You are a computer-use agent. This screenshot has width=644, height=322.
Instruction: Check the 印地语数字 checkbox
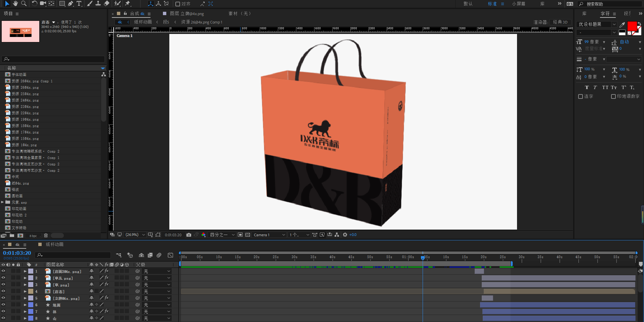613,96
